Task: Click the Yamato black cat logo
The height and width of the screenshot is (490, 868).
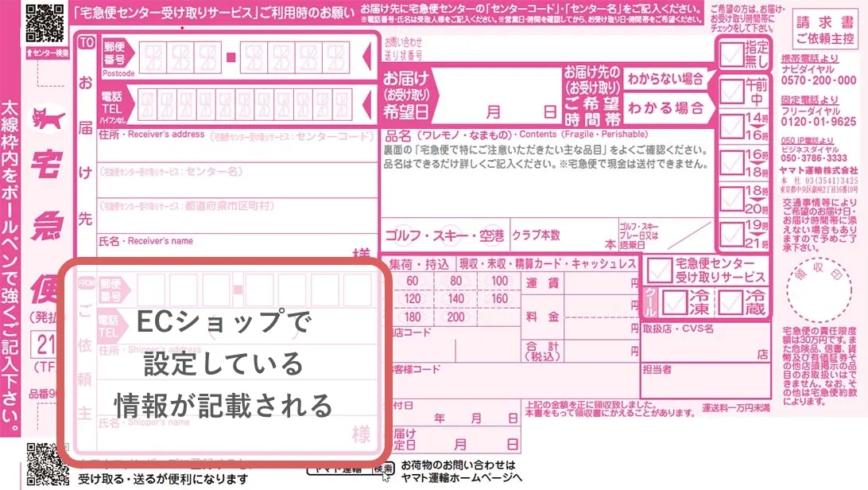Action: point(48,118)
